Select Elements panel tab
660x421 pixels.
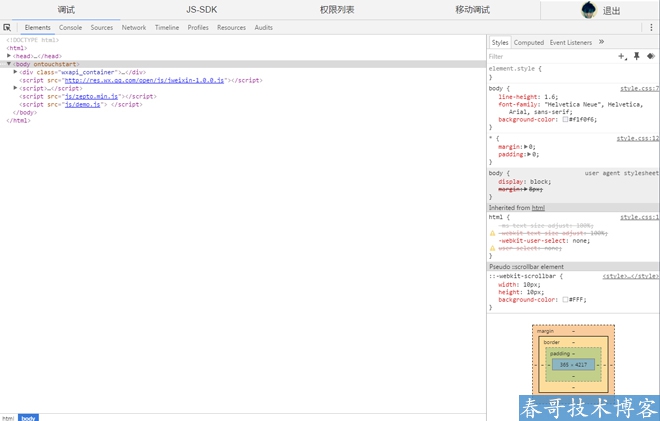[x=37, y=27]
